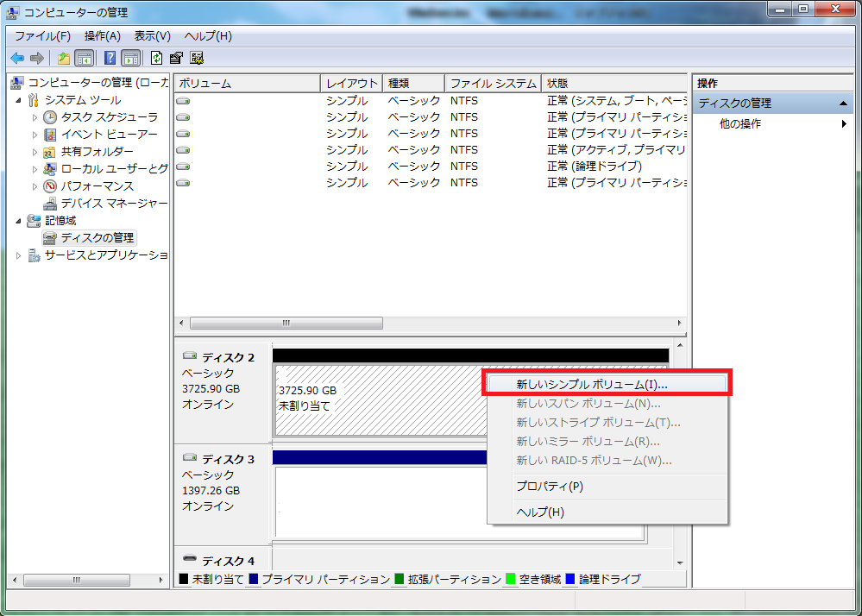Toggle the action pane show/hide button
862x616 pixels.
[x=131, y=58]
